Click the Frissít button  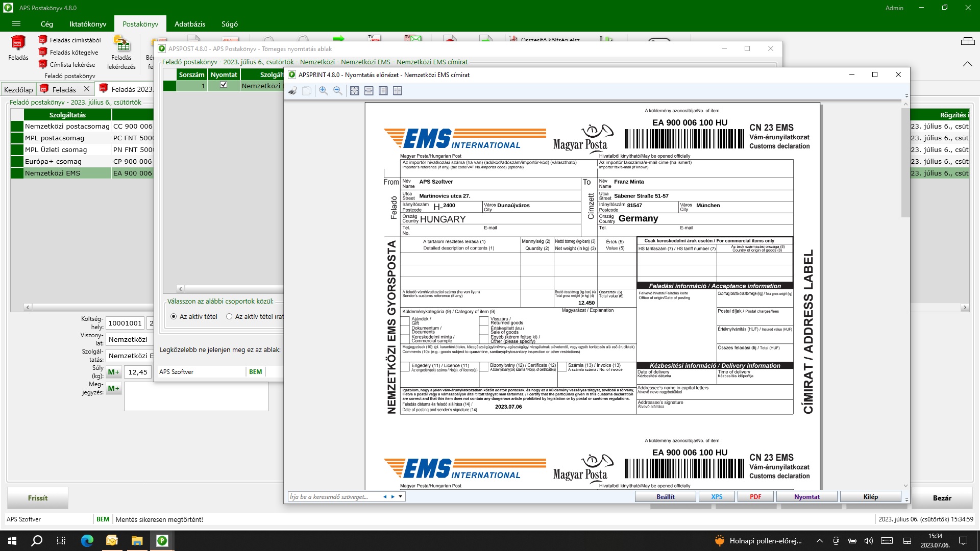[38, 498]
